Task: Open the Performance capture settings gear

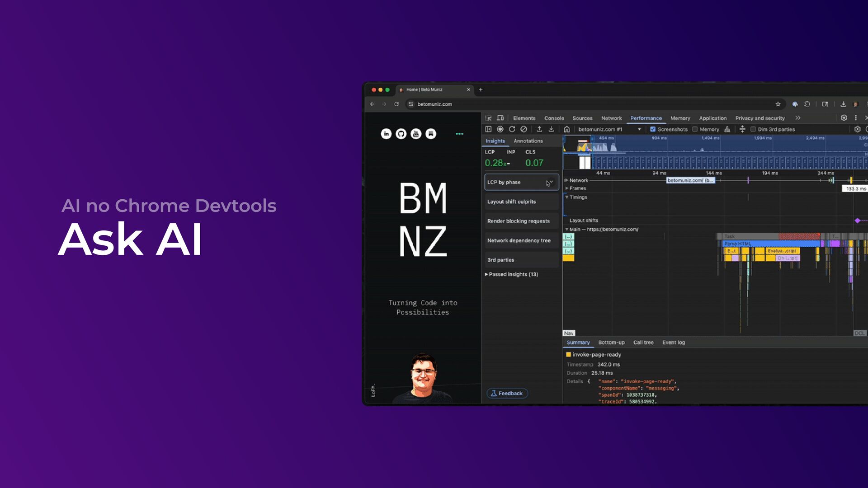Action: click(x=857, y=129)
